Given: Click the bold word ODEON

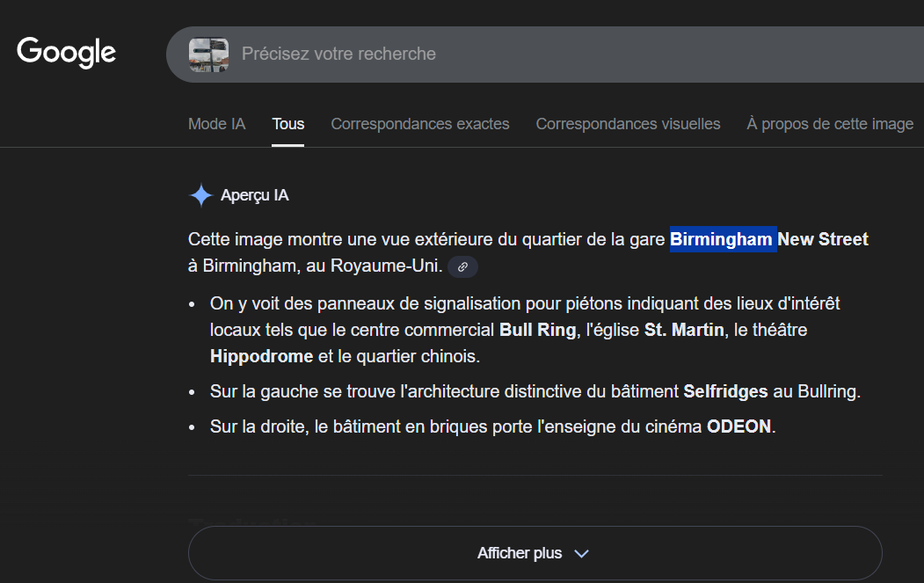Looking at the screenshot, I should (x=739, y=426).
